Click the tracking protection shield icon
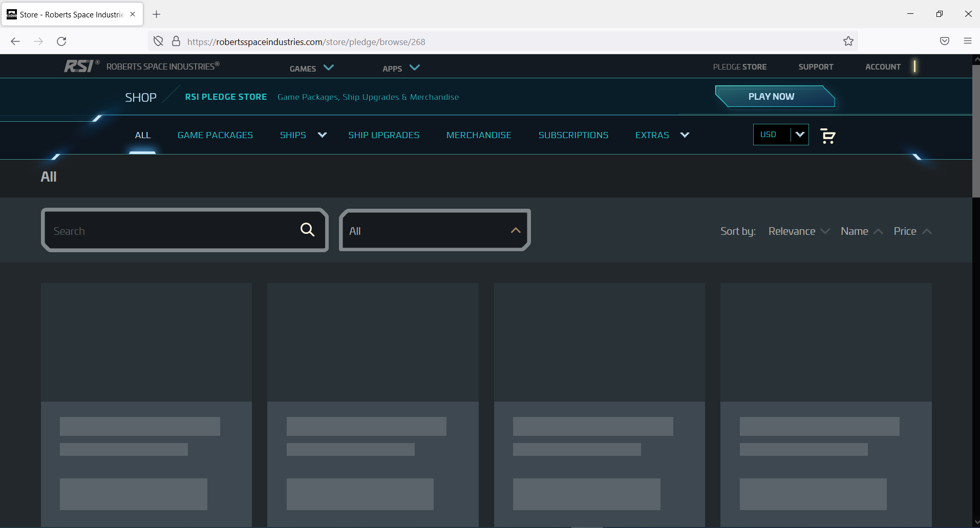This screenshot has width=980, height=528. point(158,41)
